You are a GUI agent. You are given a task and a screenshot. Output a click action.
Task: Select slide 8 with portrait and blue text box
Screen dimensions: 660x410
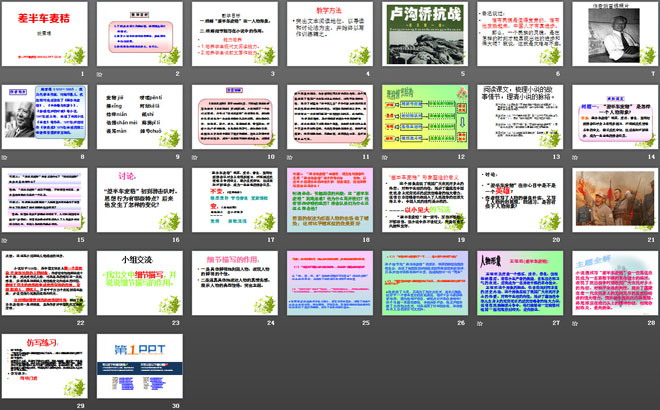pyautogui.click(x=45, y=117)
